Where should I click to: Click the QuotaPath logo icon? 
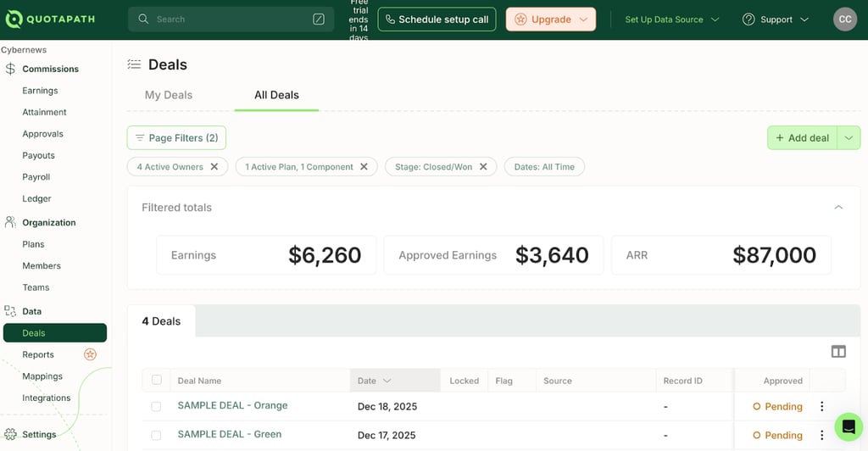click(x=14, y=19)
